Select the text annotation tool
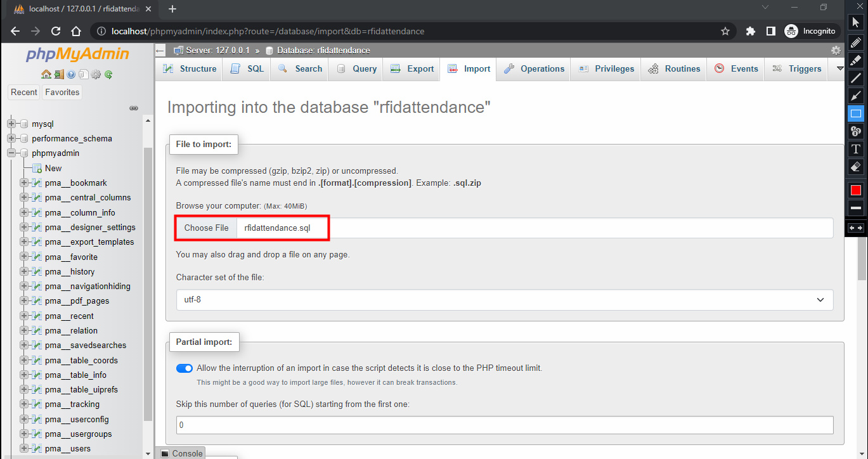Image resolution: width=868 pixels, height=459 pixels. pyautogui.click(x=856, y=149)
